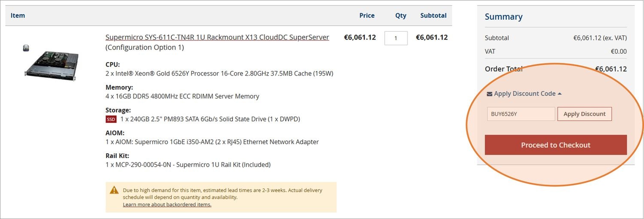The height and width of the screenshot is (219, 644).
Task: Open the Supermicro SYS-611C-TN4R product link
Action: (217, 37)
